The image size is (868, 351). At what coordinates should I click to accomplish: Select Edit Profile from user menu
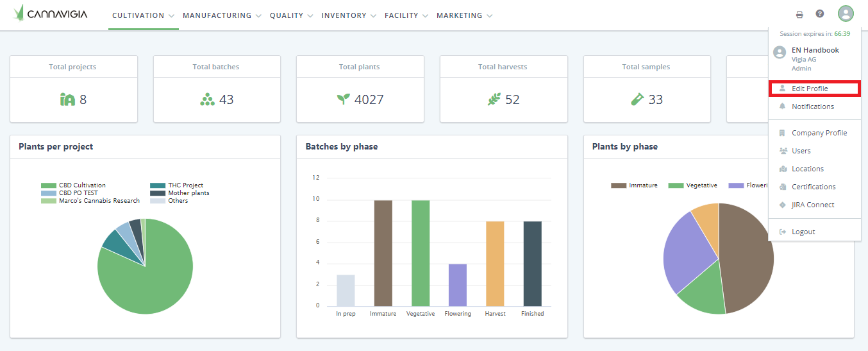pyautogui.click(x=810, y=89)
